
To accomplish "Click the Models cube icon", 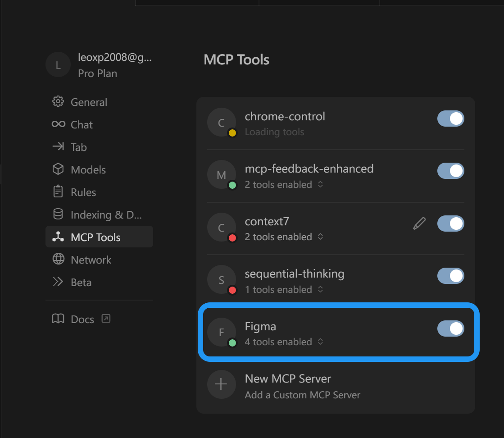I will 58,169.
